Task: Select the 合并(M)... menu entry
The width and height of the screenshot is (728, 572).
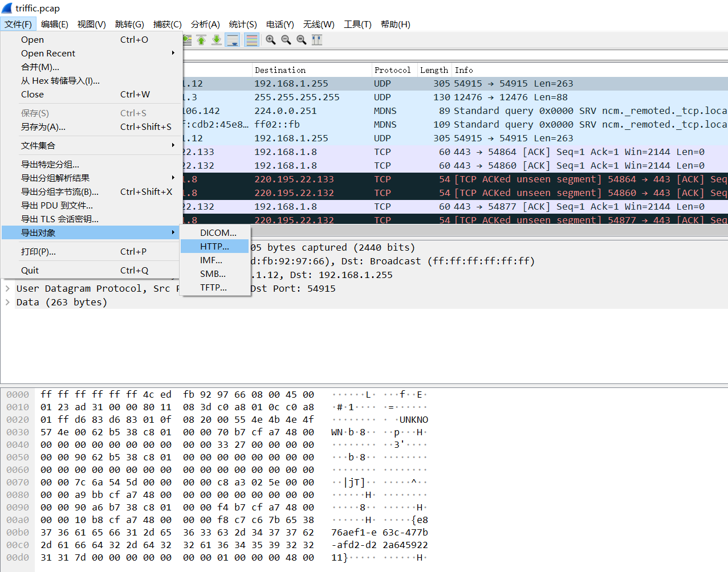Action: [x=90, y=67]
